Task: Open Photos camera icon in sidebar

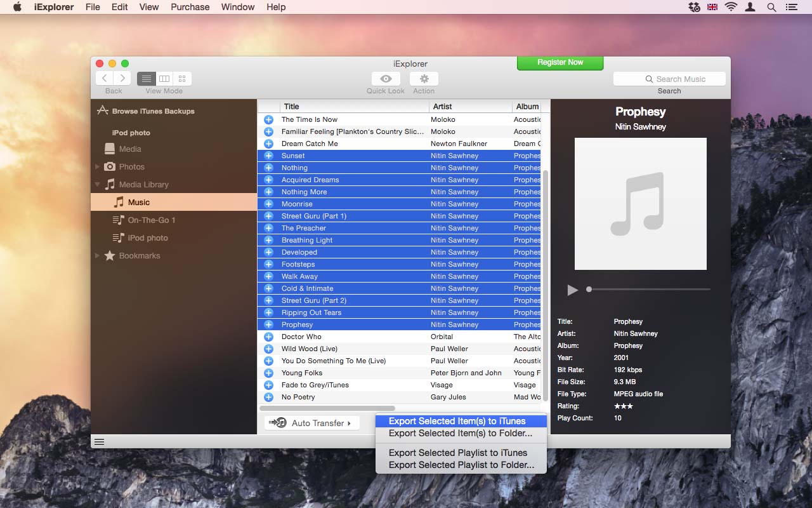Action: (110, 166)
